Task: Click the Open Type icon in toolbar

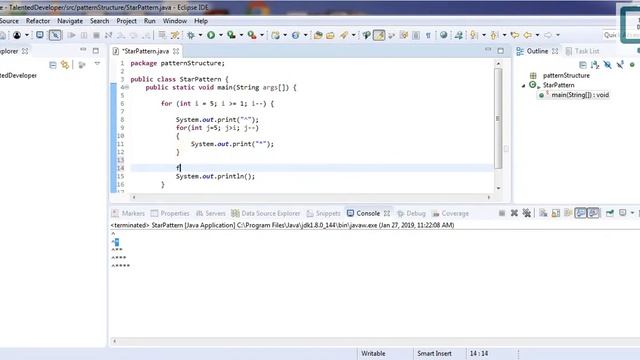Action: point(318,36)
